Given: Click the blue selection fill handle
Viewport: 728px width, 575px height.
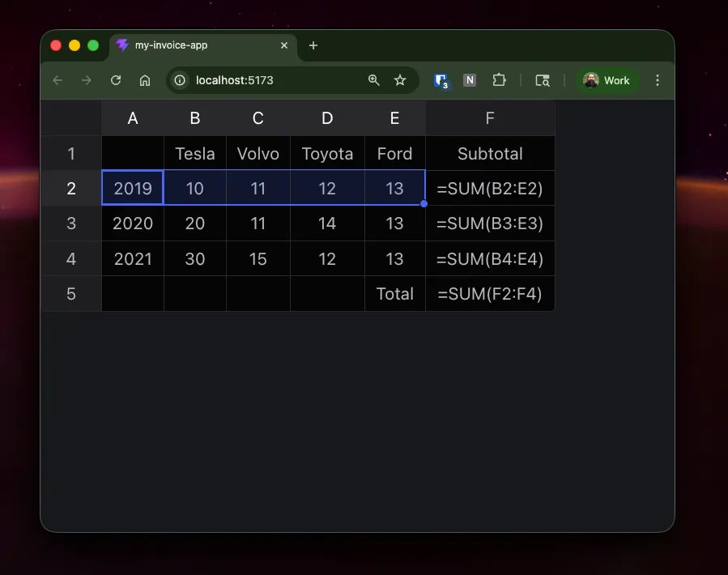Looking at the screenshot, I should click(x=424, y=204).
